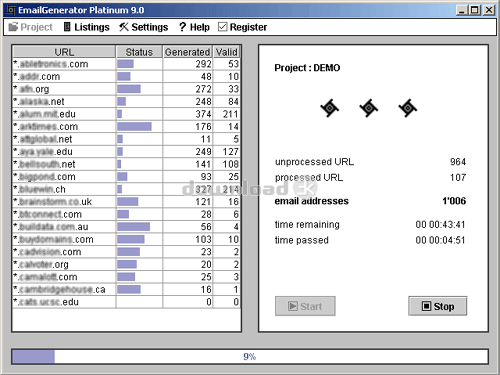
Task: Click the Project : DEMO label
Action: [307, 68]
